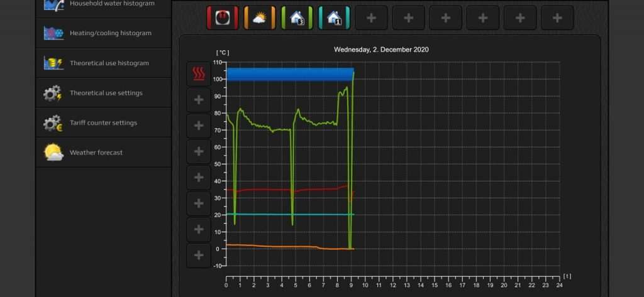
Task: Click plus slot directly below heating icon
Action: point(199,100)
